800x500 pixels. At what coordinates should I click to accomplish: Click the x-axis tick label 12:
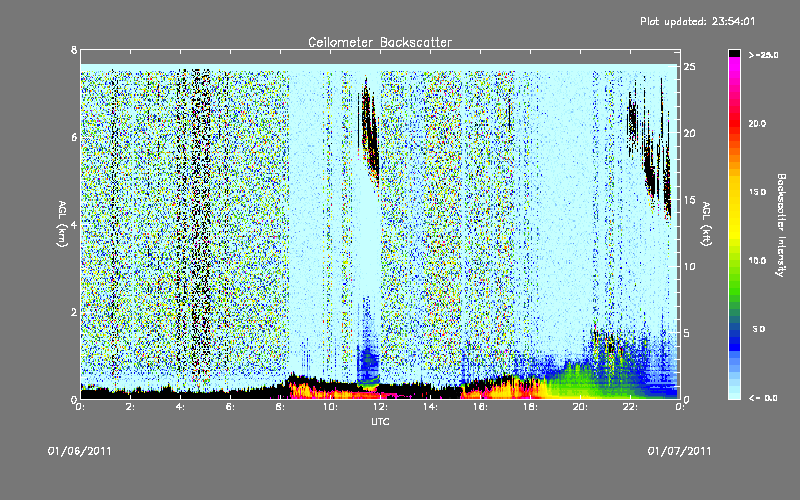click(380, 407)
